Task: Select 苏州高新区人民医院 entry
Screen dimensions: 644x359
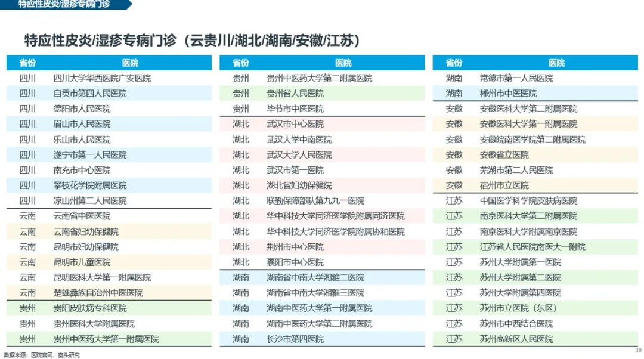Action: point(516,339)
